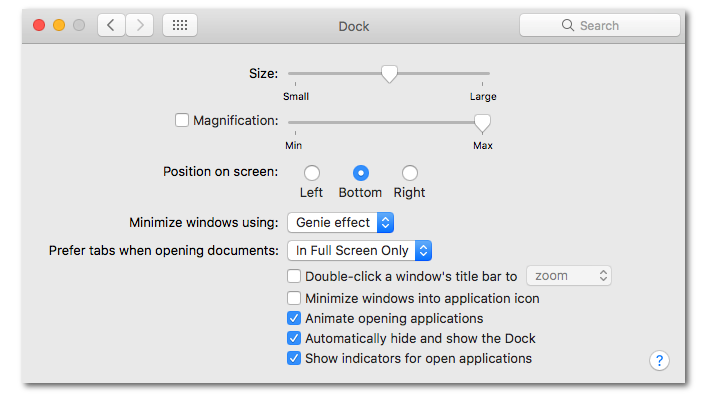This screenshot has height=406, width=708.
Task: Click the Magnification slider handle
Action: point(482,122)
